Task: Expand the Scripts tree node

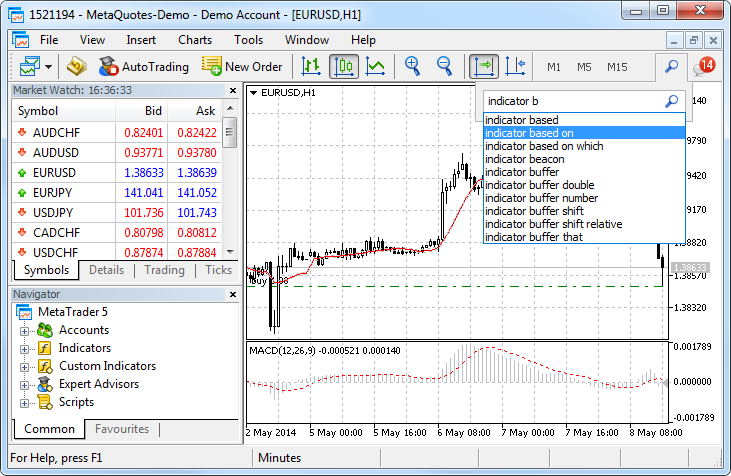Action: 24,403
